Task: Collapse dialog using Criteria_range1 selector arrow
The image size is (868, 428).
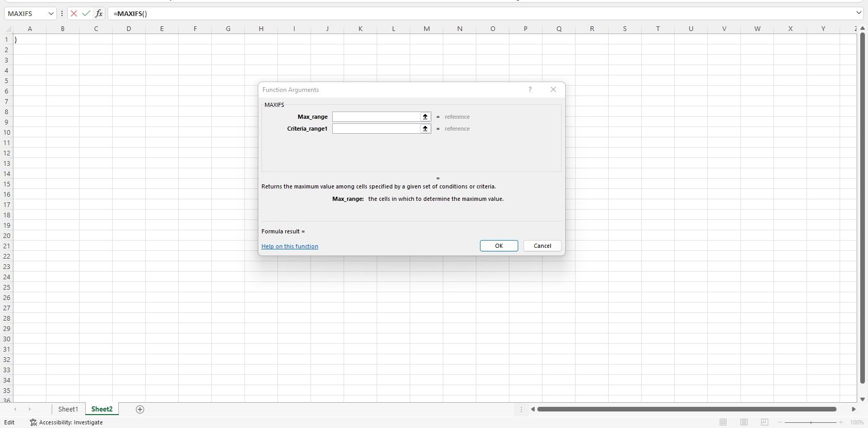Action: pyautogui.click(x=425, y=129)
